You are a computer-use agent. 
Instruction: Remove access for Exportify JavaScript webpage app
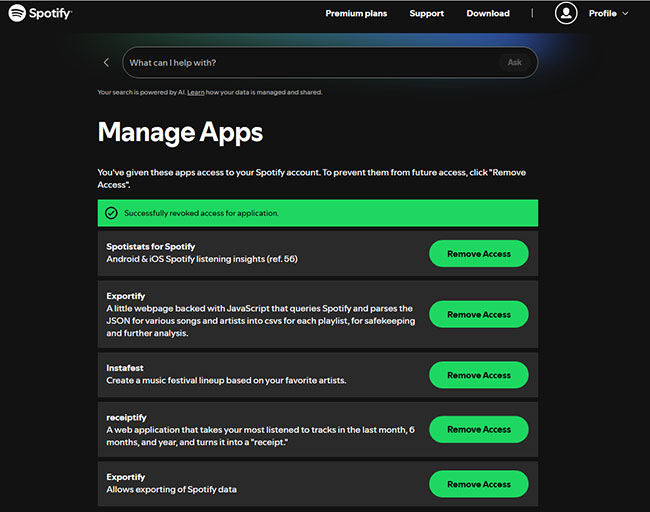(x=479, y=314)
